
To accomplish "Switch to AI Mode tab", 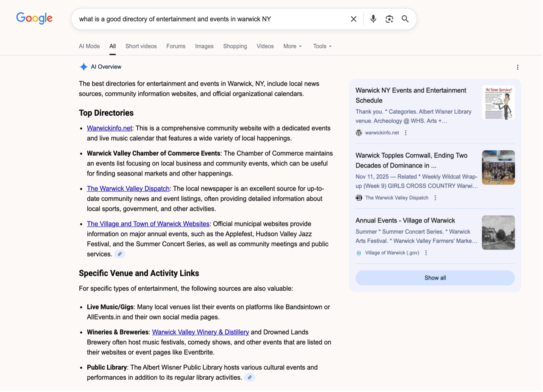I will point(89,46).
